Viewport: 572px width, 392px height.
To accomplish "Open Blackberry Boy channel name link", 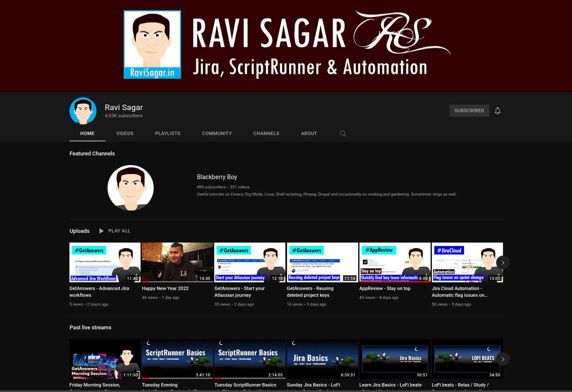I will [x=217, y=177].
